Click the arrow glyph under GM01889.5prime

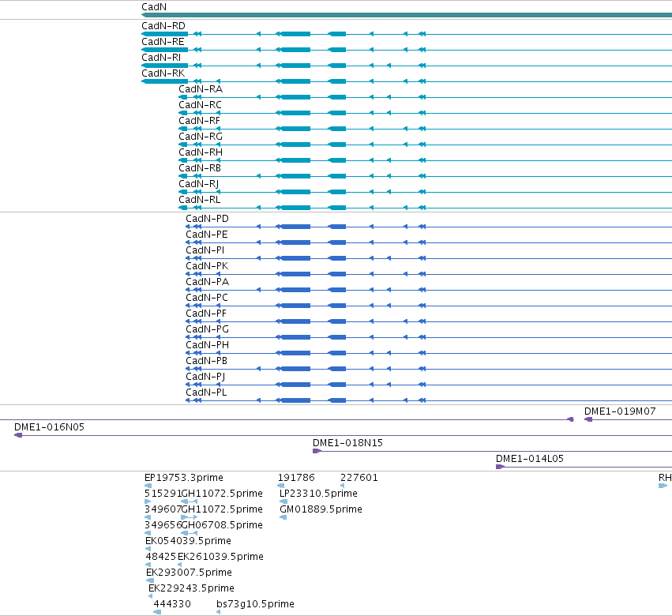[283, 517]
